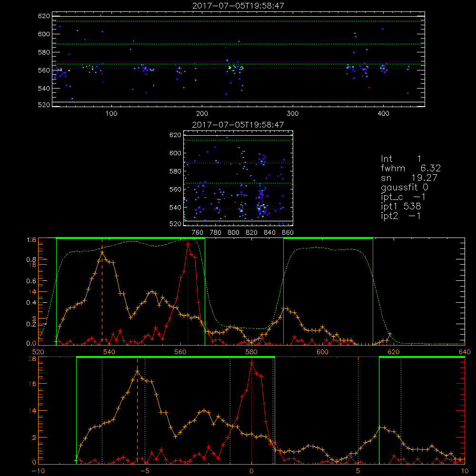Click y-axis label 540 on the top plot
This screenshot has height=476, width=476.
pos(44,89)
